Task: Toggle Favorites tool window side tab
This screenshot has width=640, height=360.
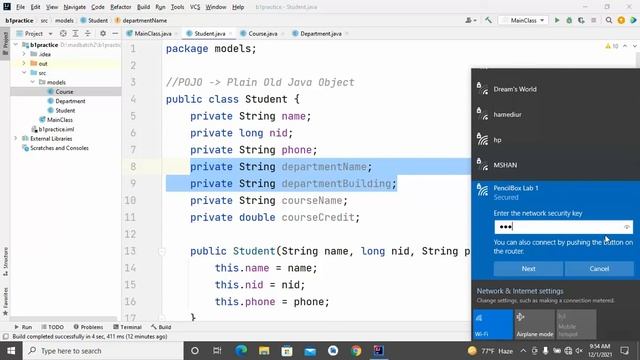Action: [5, 301]
